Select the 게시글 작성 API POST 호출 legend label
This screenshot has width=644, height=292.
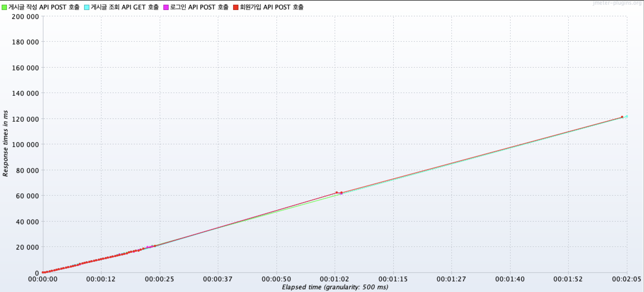point(44,7)
